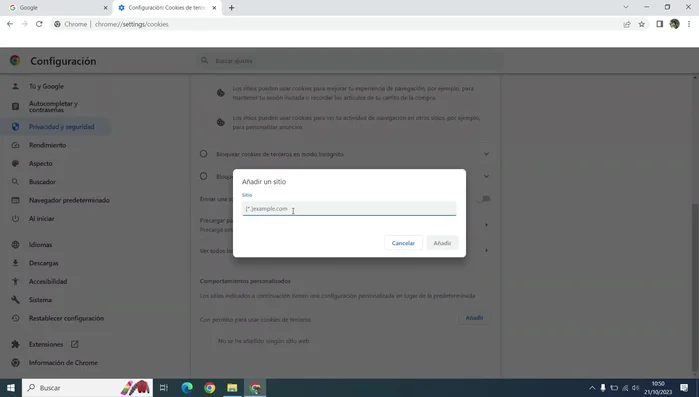Reload the page with refresh icon
The height and width of the screenshot is (397, 699).
click(39, 24)
